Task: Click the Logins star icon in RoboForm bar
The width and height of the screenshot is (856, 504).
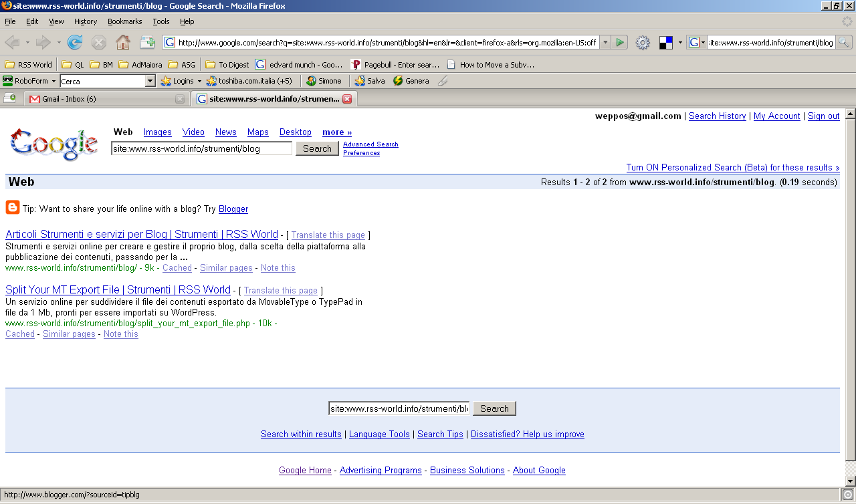Action: 167,81
